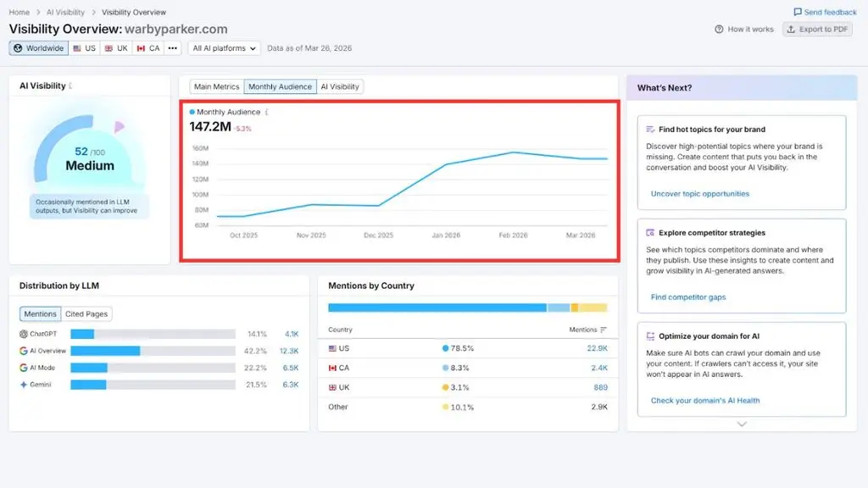Viewport: 868px width, 488px height.
Task: Switch to Cited Pages in Distribution by LLM
Action: tap(86, 313)
